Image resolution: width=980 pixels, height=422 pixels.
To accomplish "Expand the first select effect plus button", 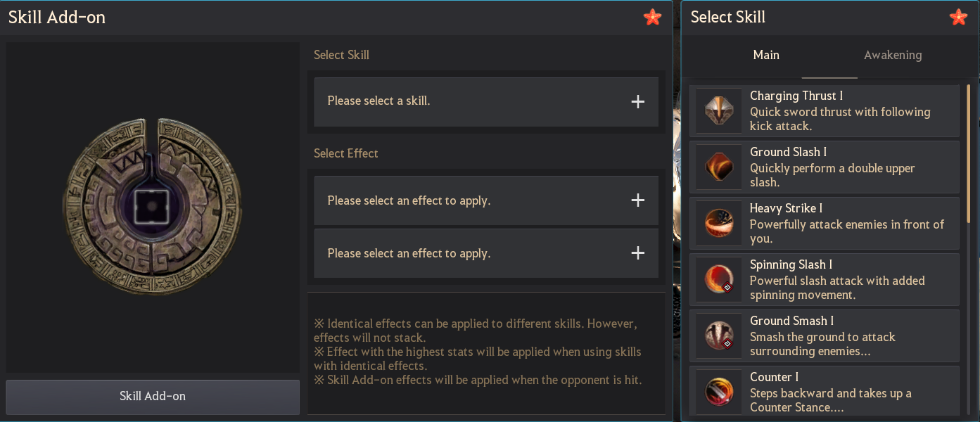I will pos(637,200).
